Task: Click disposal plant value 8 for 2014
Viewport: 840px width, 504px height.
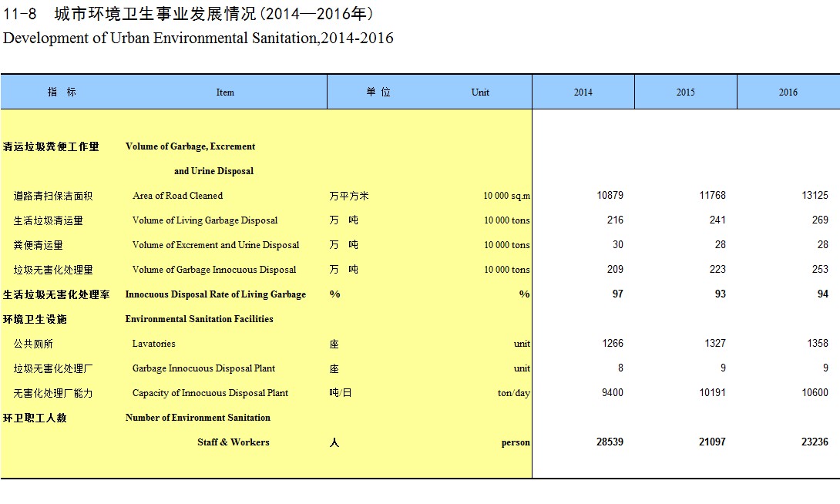Action: tap(620, 368)
